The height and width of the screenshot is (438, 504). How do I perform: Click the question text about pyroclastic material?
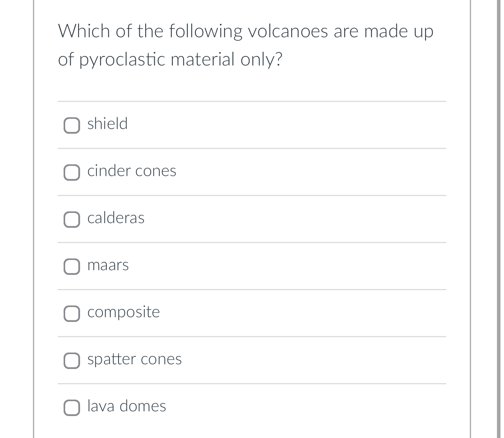pos(246,44)
